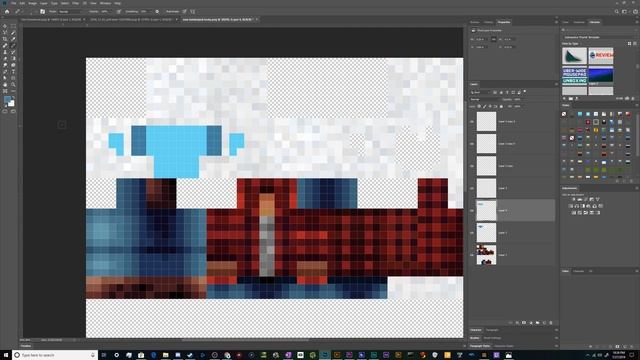Click the blue foreground color swatch
640x360 pixels.
pos(7,100)
